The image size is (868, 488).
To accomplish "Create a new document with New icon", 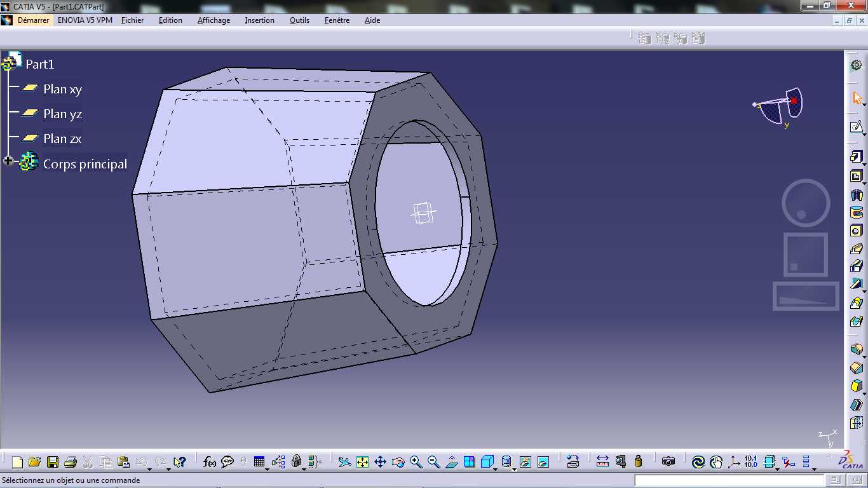I will 17,462.
